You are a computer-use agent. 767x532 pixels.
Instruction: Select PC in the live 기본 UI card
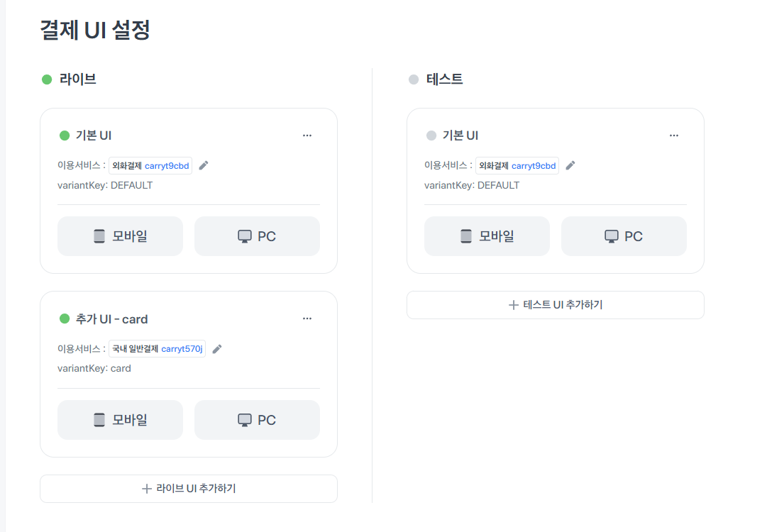(x=257, y=236)
